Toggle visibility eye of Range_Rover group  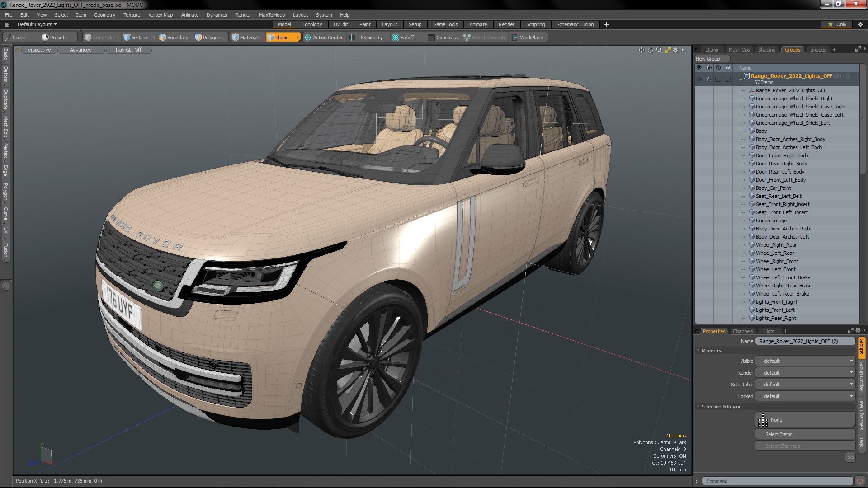[x=699, y=79]
